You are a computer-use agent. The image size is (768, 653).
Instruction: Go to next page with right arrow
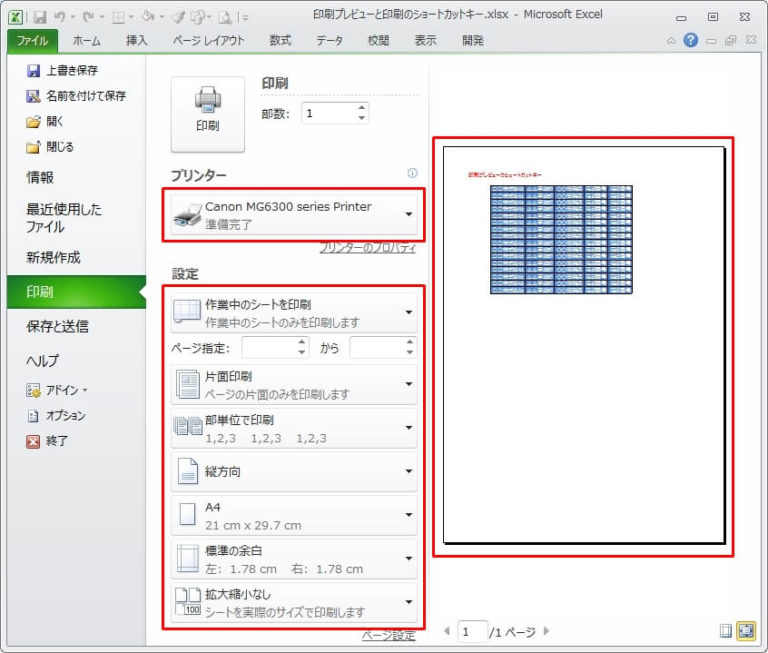click(x=547, y=631)
